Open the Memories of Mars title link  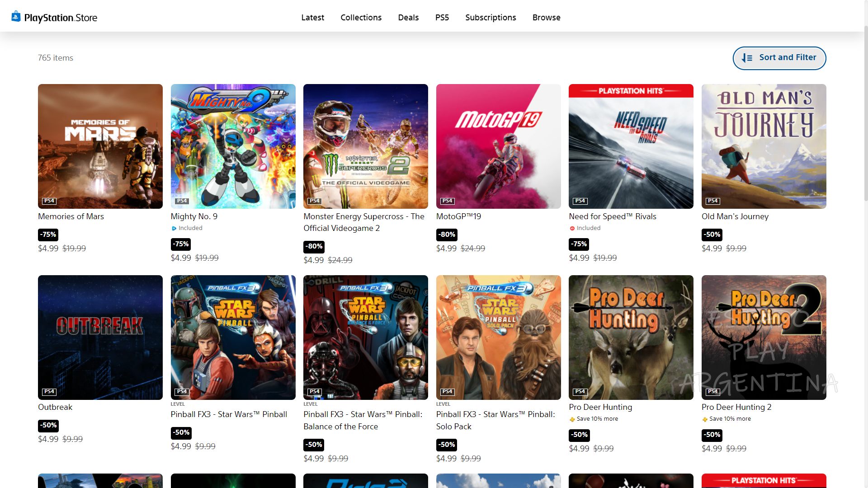(71, 216)
